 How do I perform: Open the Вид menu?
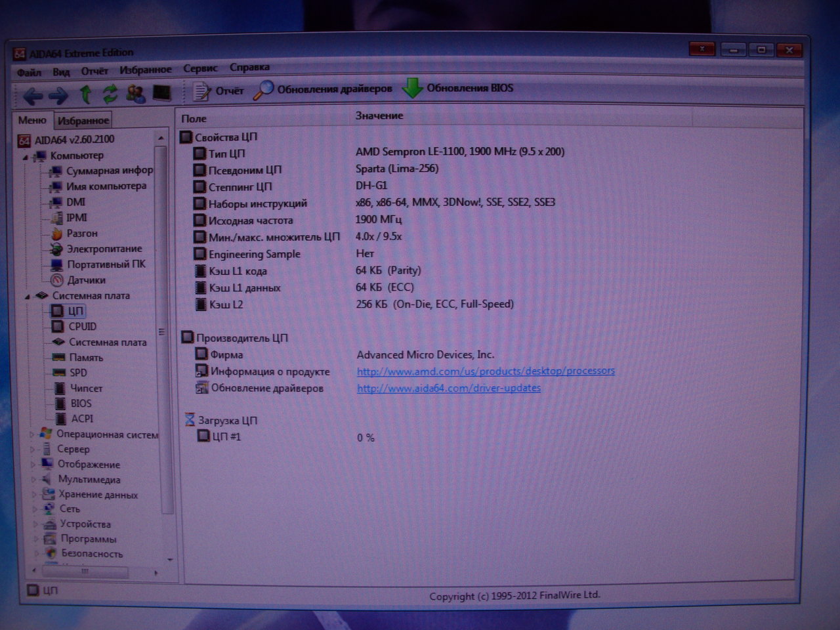pos(61,72)
